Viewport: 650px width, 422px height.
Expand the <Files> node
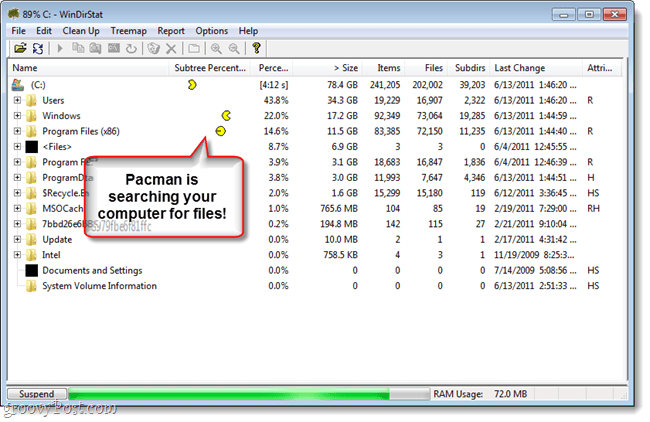point(17,147)
